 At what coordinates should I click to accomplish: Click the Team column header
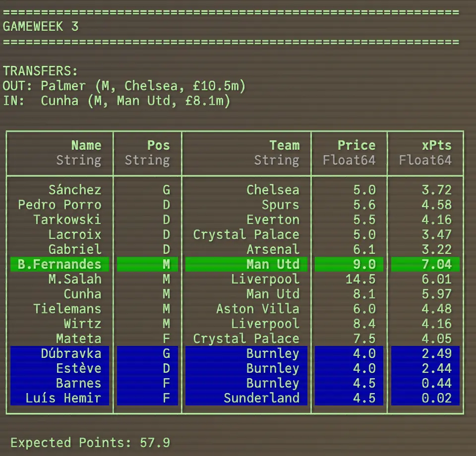[285, 145]
